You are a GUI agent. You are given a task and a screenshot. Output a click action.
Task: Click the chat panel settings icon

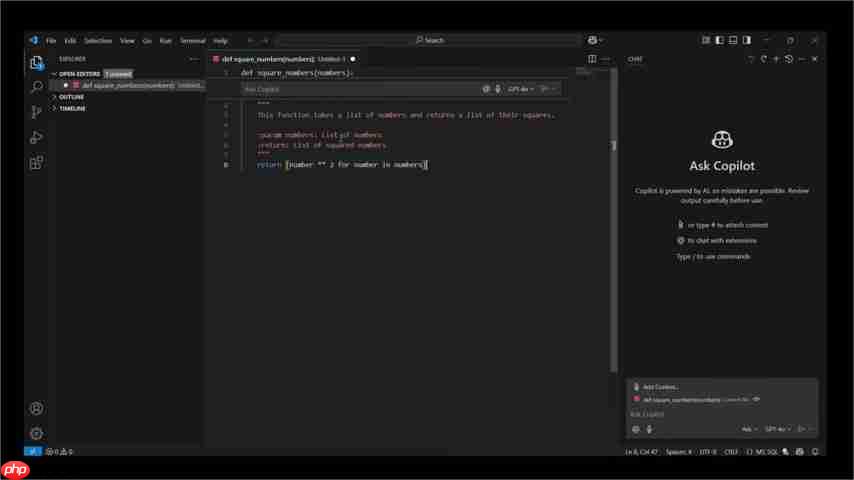pos(636,429)
